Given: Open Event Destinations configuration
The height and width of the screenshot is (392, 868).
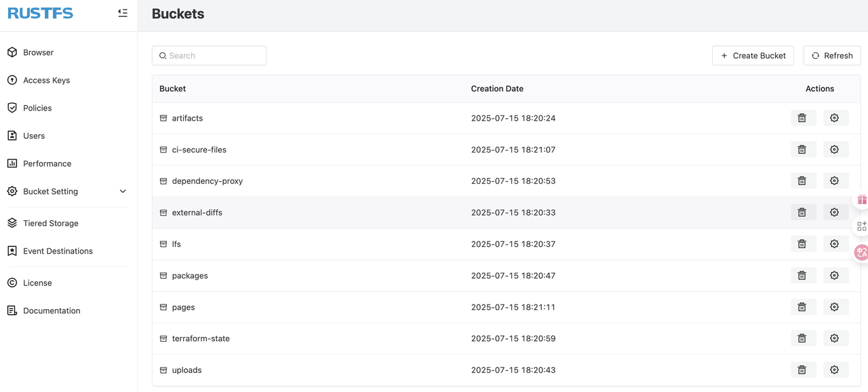Looking at the screenshot, I should pyautogui.click(x=58, y=251).
